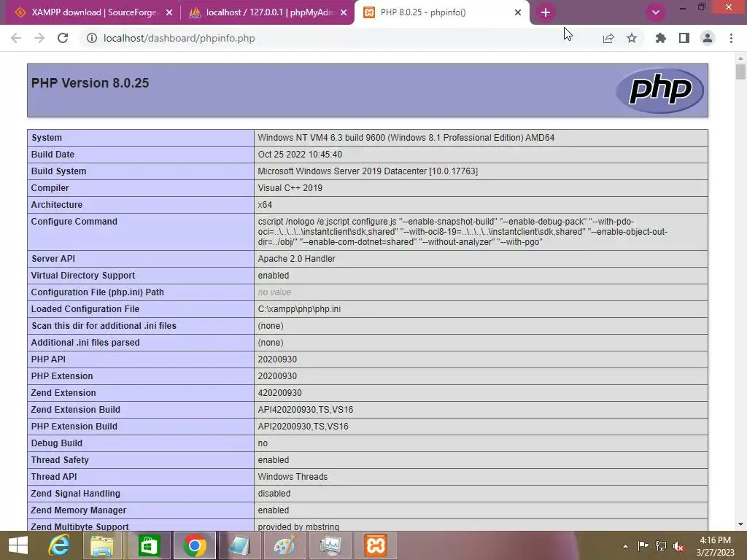Click the x64 architecture value

pos(265,205)
